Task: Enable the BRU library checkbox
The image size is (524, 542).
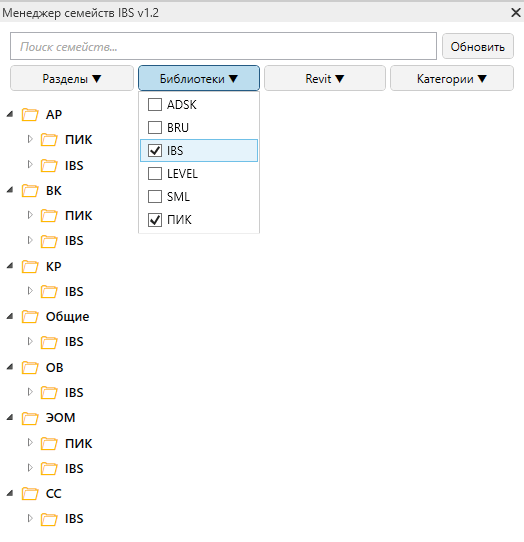Action: coord(155,128)
